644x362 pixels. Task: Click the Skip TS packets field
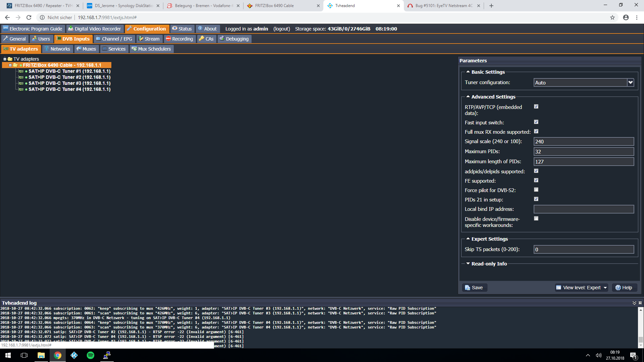coord(584,249)
